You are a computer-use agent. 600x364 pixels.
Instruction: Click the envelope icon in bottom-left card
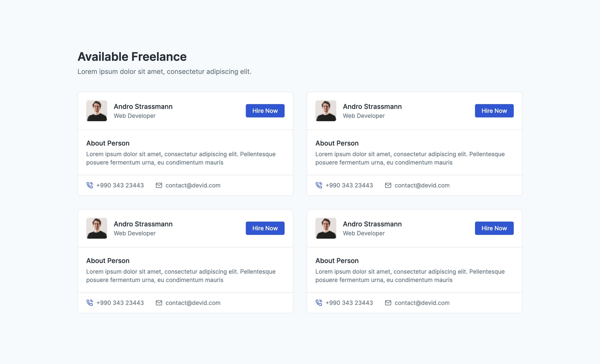click(x=159, y=303)
